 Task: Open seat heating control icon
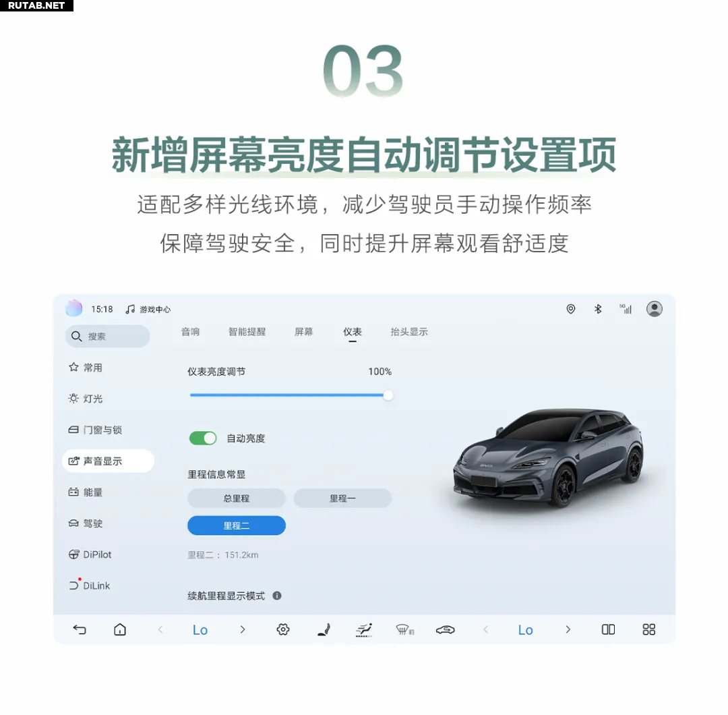coord(324,629)
